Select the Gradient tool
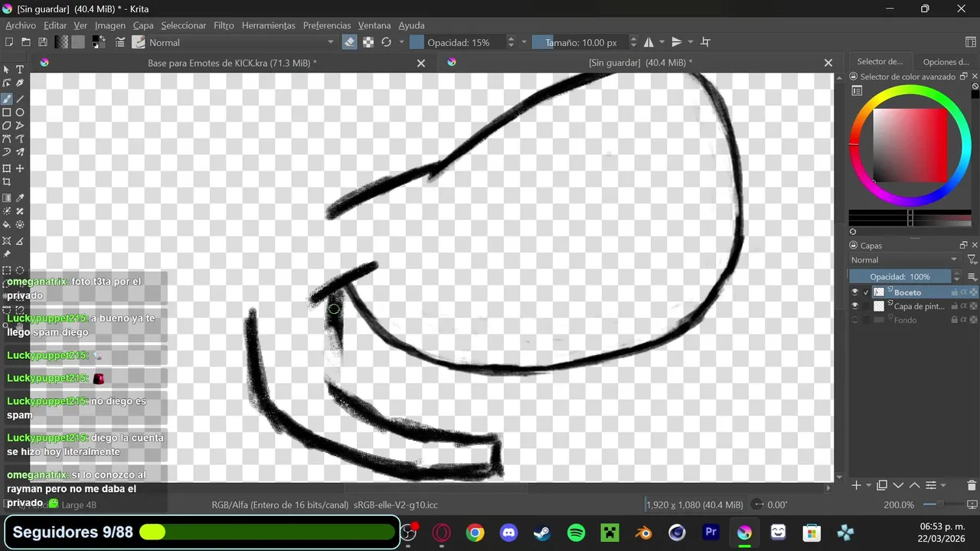This screenshot has height=551, width=980. tap(7, 198)
